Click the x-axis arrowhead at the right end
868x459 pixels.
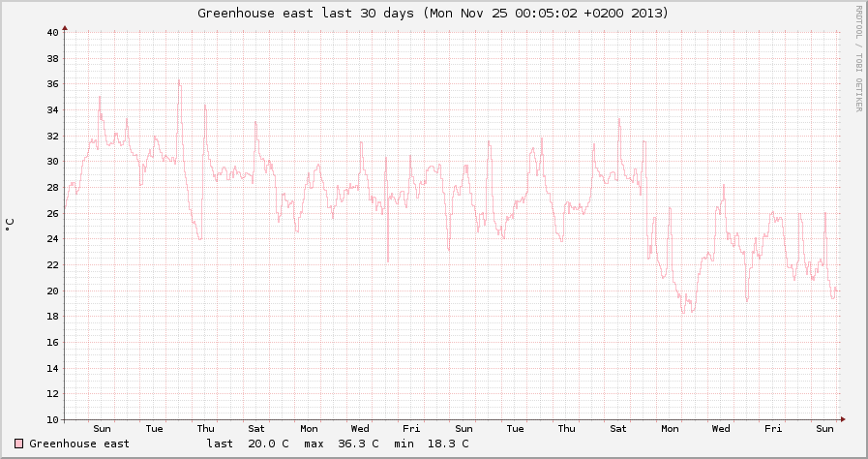tap(843, 419)
